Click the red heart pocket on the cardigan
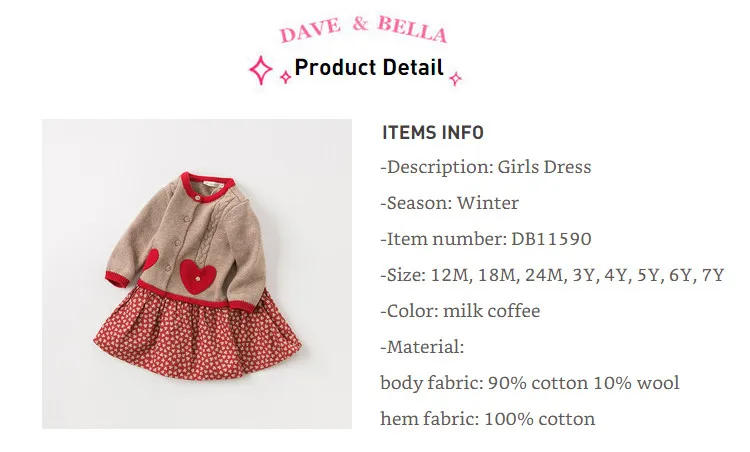 (195, 276)
